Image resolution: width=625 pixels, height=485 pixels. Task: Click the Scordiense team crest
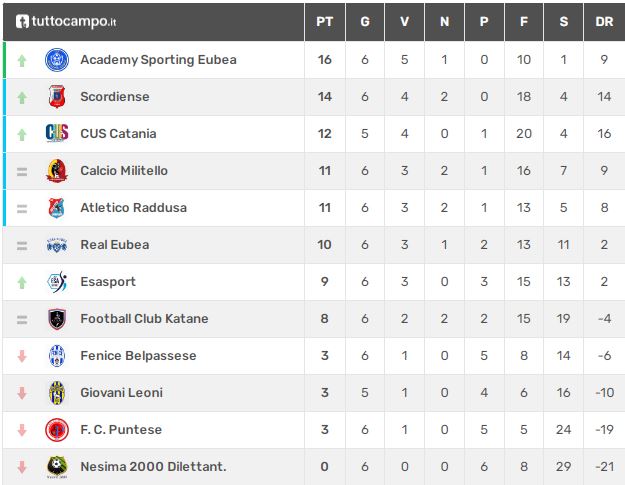(x=57, y=97)
